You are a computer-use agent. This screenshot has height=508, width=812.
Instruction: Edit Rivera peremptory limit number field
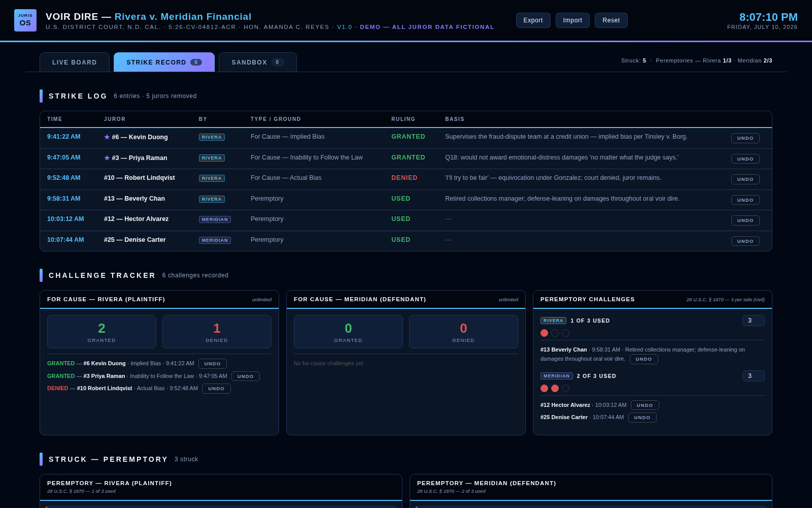click(754, 321)
